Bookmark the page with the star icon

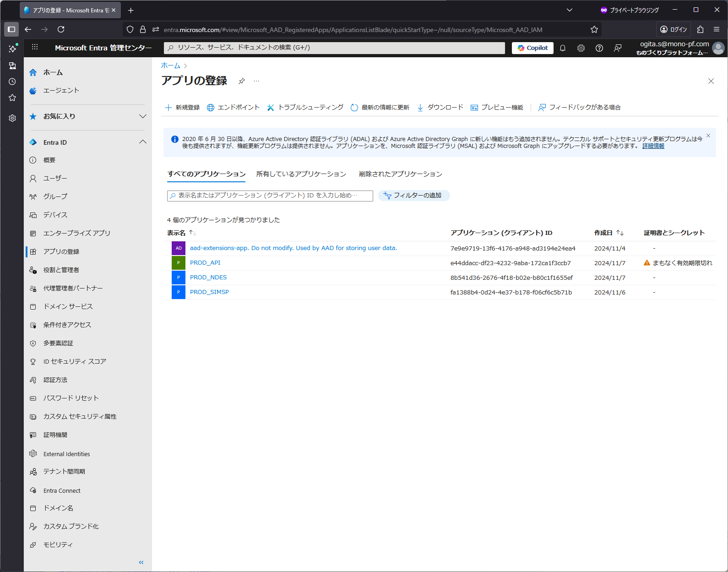pyautogui.click(x=594, y=30)
